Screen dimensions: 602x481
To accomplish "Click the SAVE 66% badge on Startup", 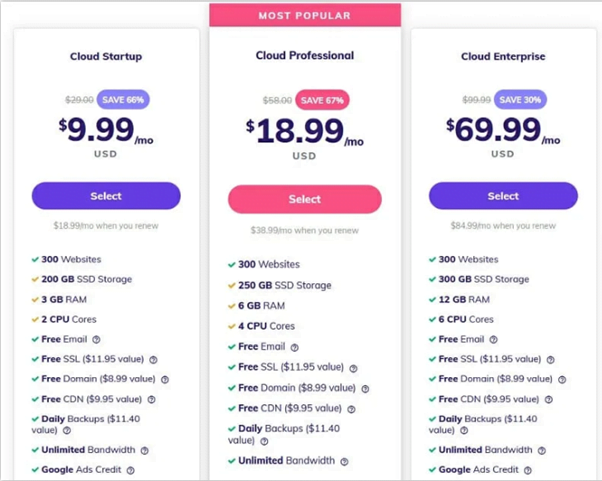I will 123,100.
